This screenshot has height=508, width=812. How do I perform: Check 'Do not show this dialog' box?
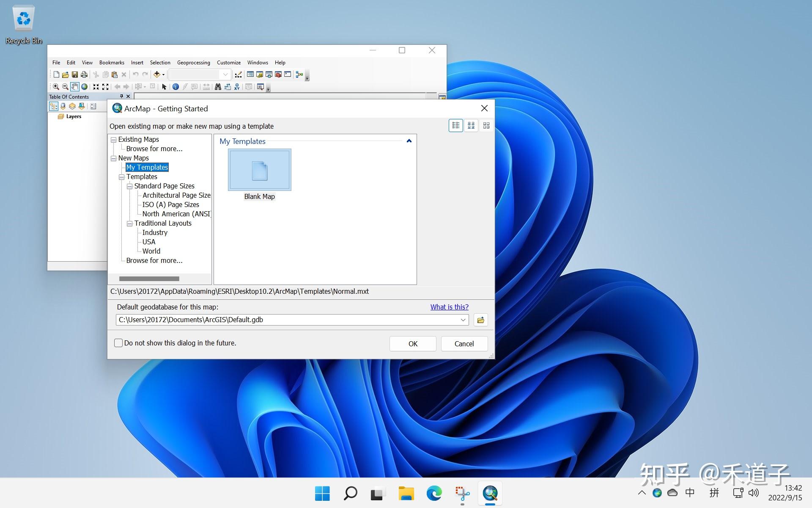pos(118,343)
